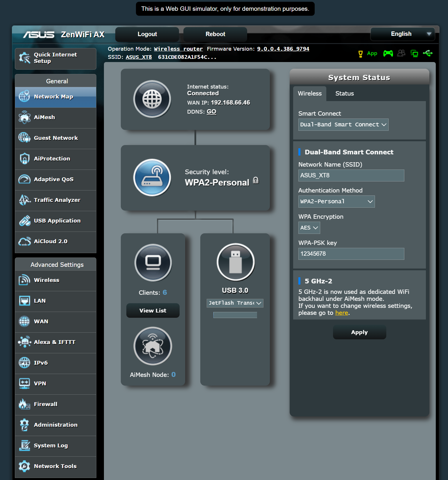The image size is (448, 480).
Task: Click the Wireless router operation mode link
Action: pyautogui.click(x=178, y=49)
